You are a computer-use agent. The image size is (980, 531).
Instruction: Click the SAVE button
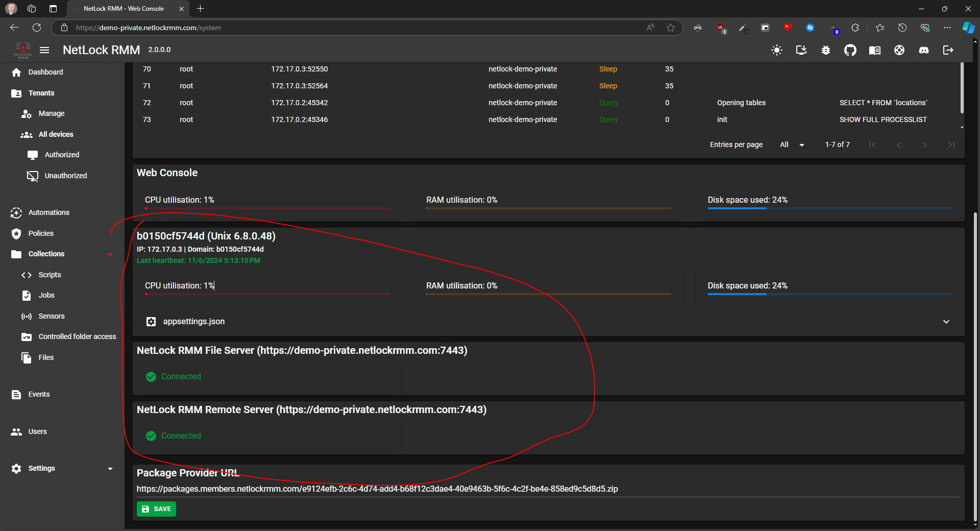click(157, 509)
